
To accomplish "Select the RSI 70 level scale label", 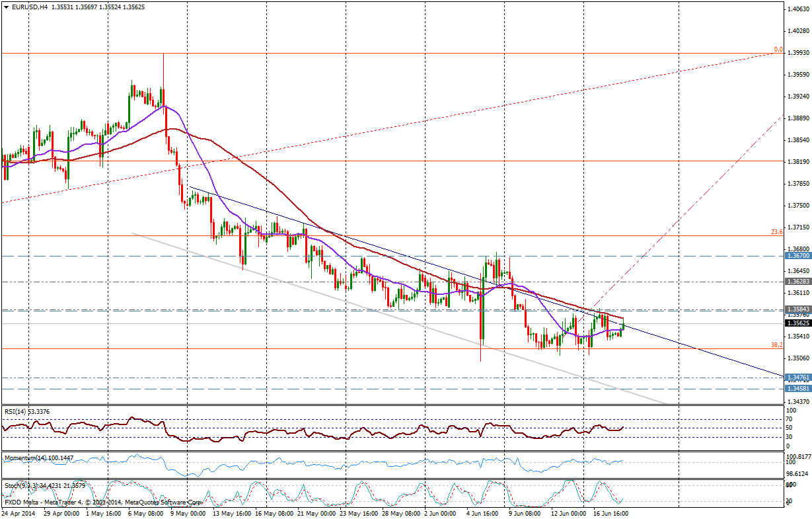I will (790, 419).
